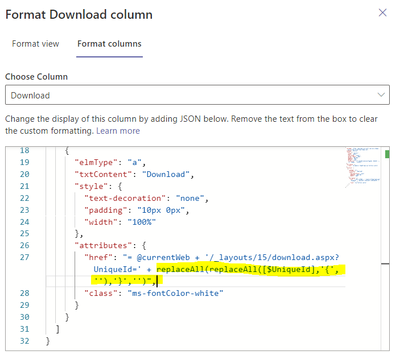
Task: Click the "style" key on line 21
Action: point(89,186)
